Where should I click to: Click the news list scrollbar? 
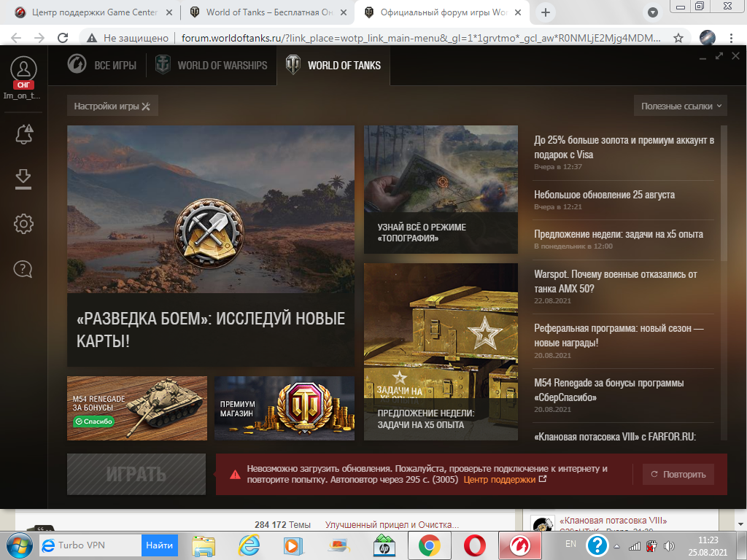[x=724, y=192]
